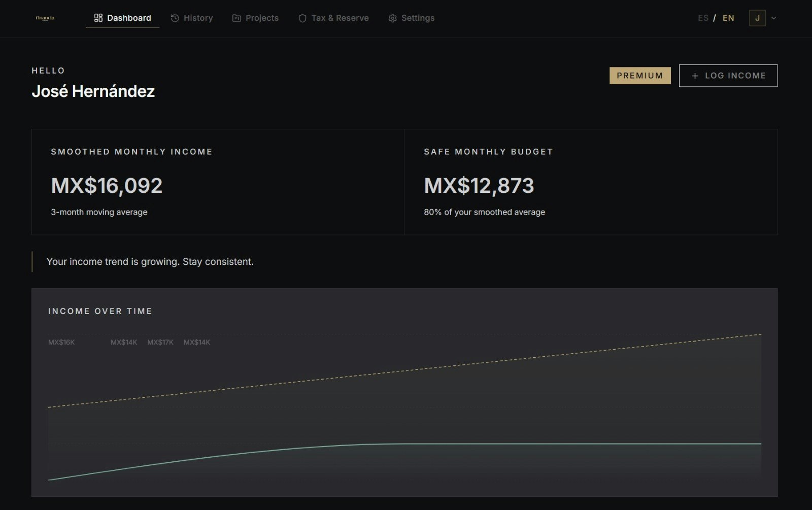The width and height of the screenshot is (812, 510).
Task: Click the José Hernández name heading
Action: tap(93, 91)
